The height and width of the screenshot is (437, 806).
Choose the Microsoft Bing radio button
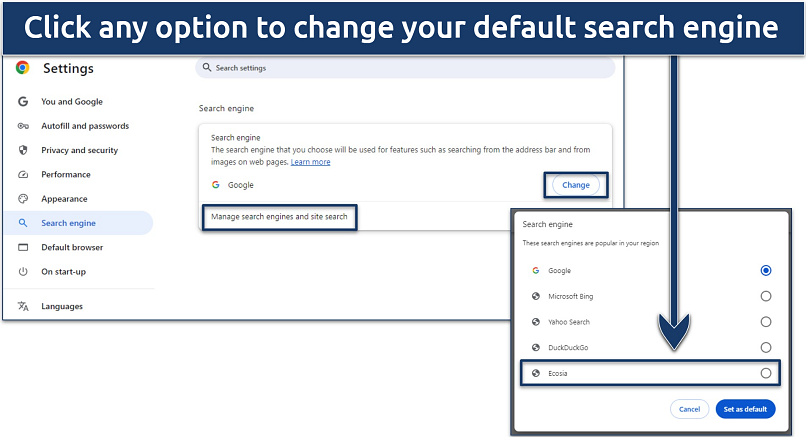point(766,296)
